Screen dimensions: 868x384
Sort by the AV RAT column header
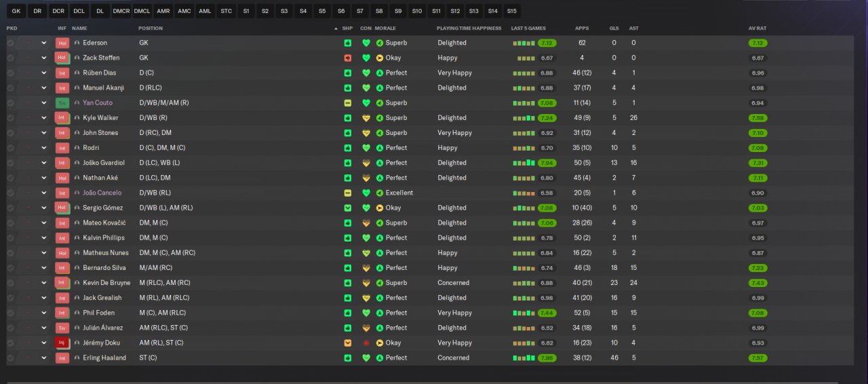coord(757,28)
